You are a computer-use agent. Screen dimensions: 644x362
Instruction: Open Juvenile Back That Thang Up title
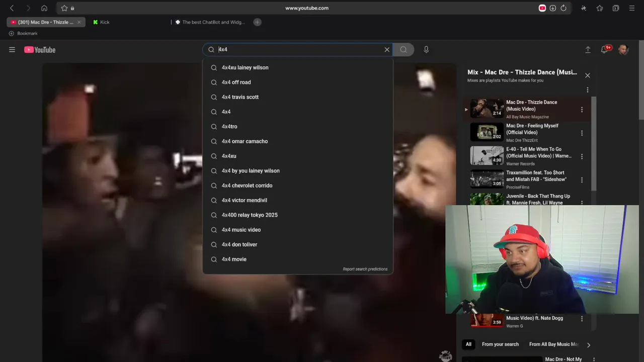point(538,200)
